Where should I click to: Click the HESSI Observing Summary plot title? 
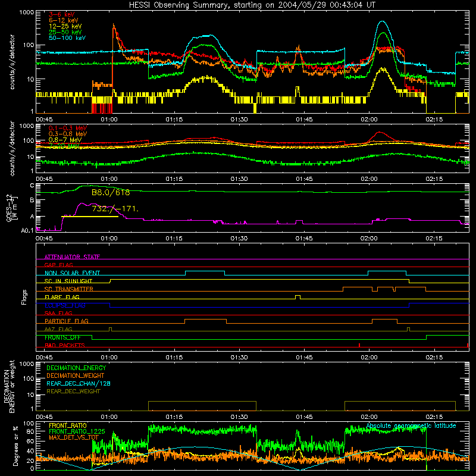[x=252, y=5]
